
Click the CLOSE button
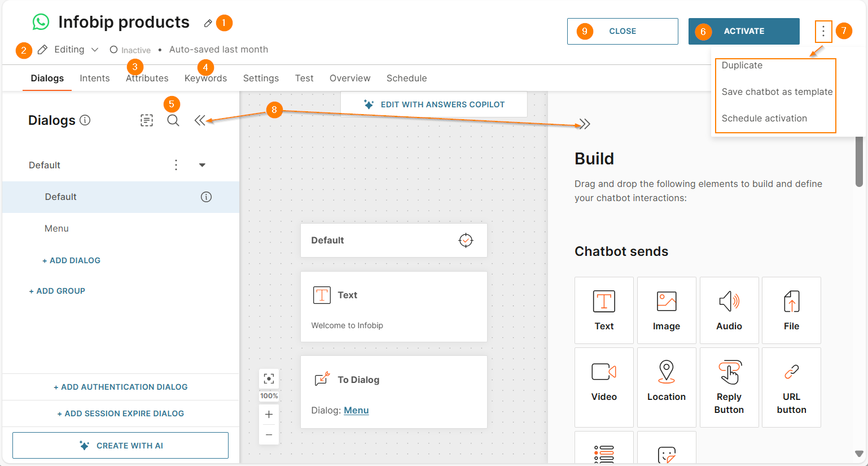pyautogui.click(x=622, y=31)
